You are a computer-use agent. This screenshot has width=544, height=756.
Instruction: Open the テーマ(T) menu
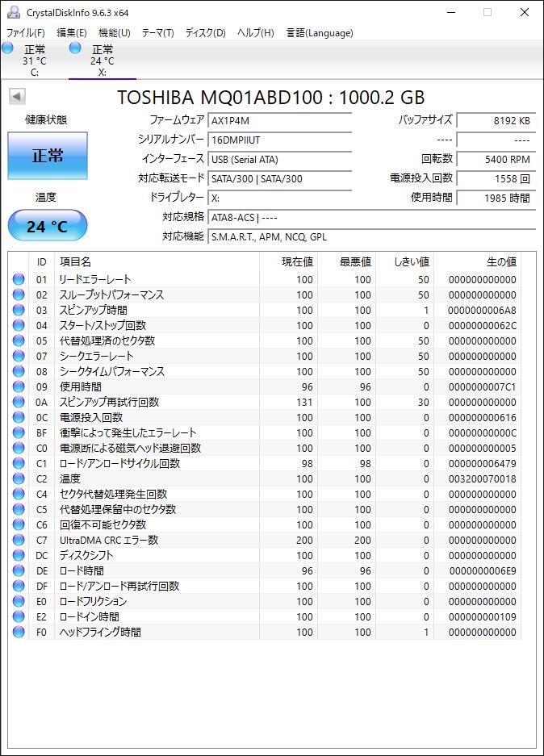coord(157,33)
